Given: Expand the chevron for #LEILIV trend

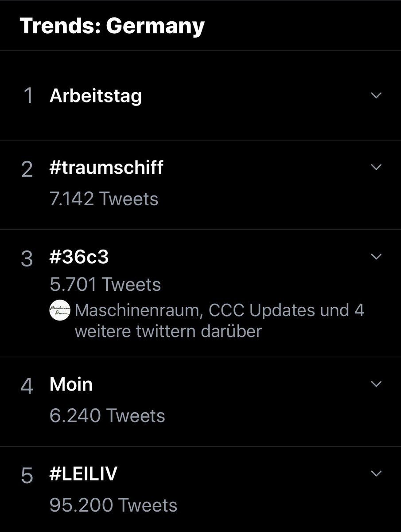Looking at the screenshot, I should (x=376, y=474).
